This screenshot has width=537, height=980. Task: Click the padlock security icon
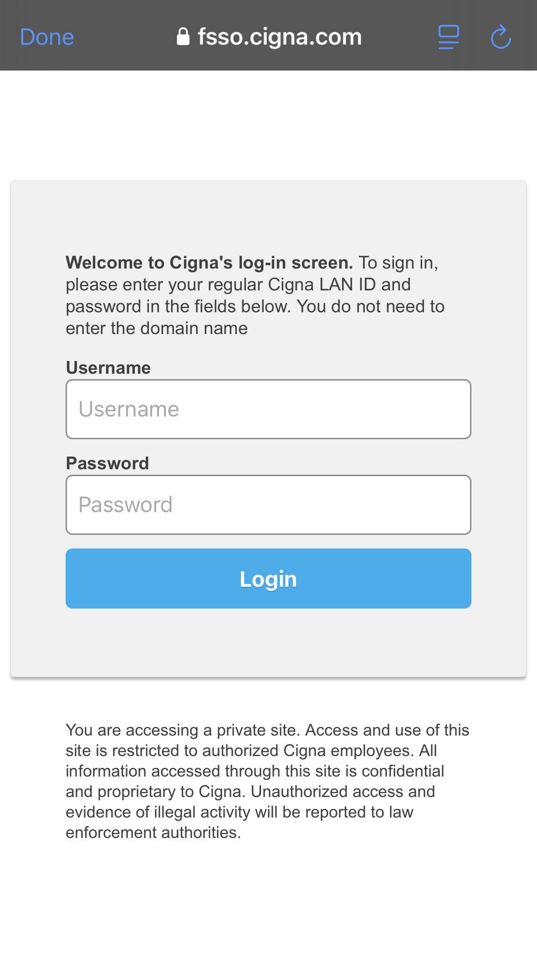(x=183, y=36)
